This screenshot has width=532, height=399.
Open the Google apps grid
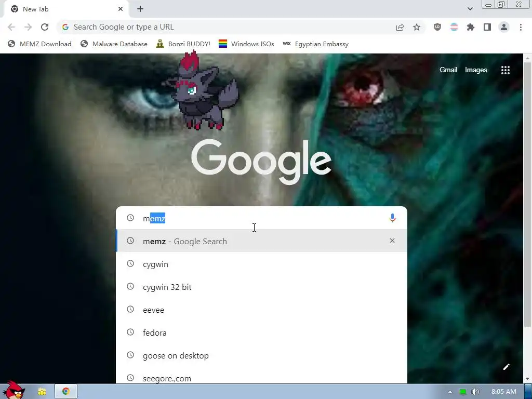click(505, 70)
